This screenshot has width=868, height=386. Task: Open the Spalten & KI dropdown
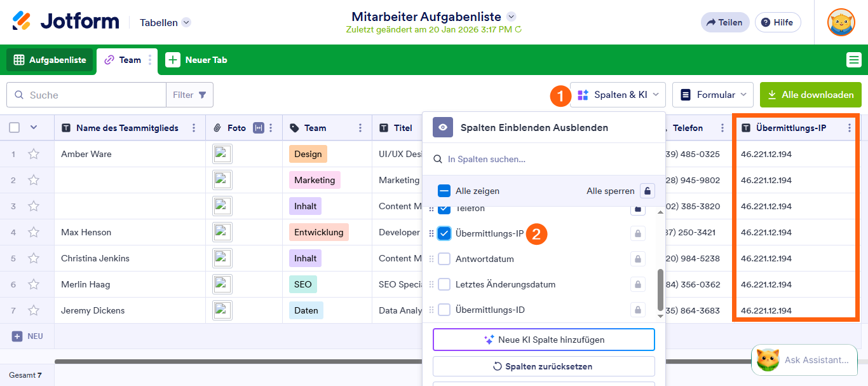(618, 95)
